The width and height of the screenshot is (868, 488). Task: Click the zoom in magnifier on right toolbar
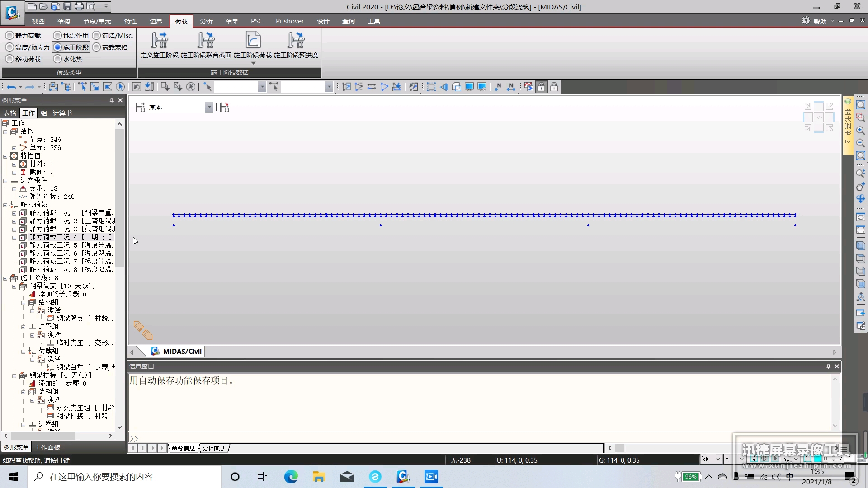861,131
